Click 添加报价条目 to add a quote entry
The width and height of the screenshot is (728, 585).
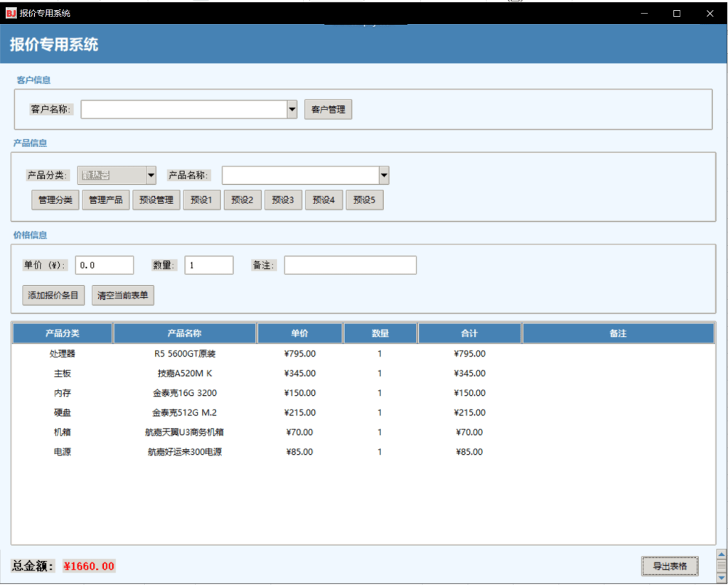click(x=53, y=295)
